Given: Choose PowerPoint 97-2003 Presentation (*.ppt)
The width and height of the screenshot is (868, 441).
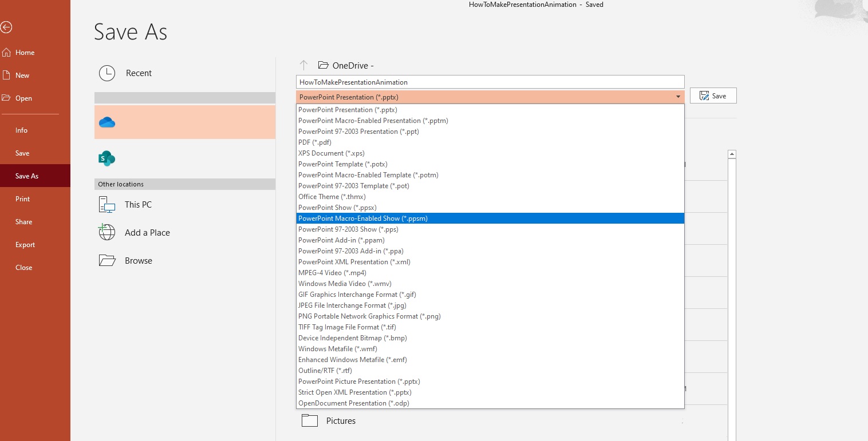Looking at the screenshot, I should click(x=490, y=132).
